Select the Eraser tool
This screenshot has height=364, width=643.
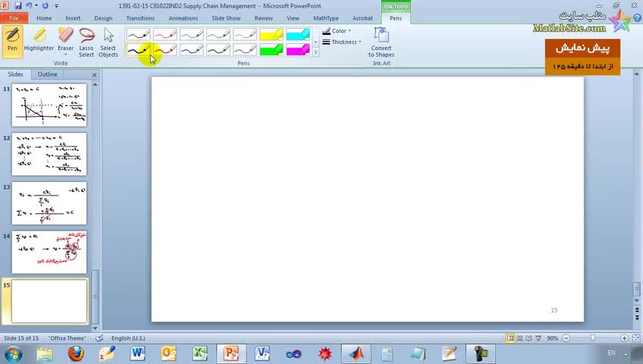[66, 41]
